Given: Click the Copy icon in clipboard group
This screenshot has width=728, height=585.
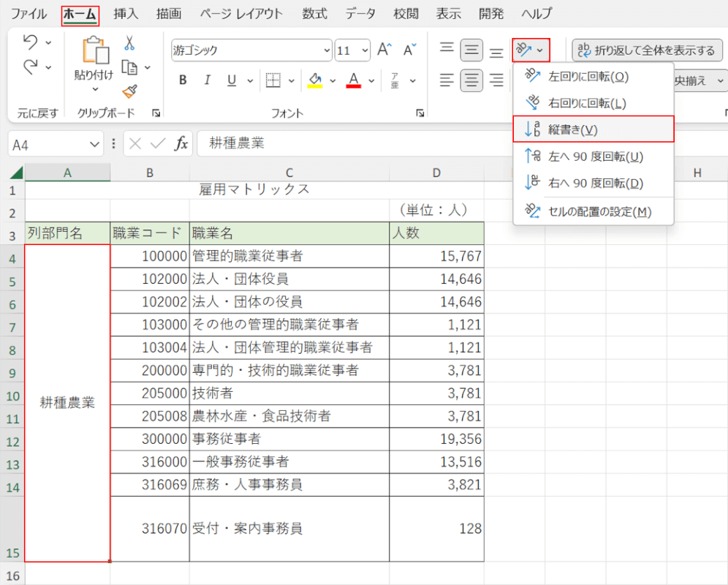Looking at the screenshot, I should pyautogui.click(x=130, y=67).
